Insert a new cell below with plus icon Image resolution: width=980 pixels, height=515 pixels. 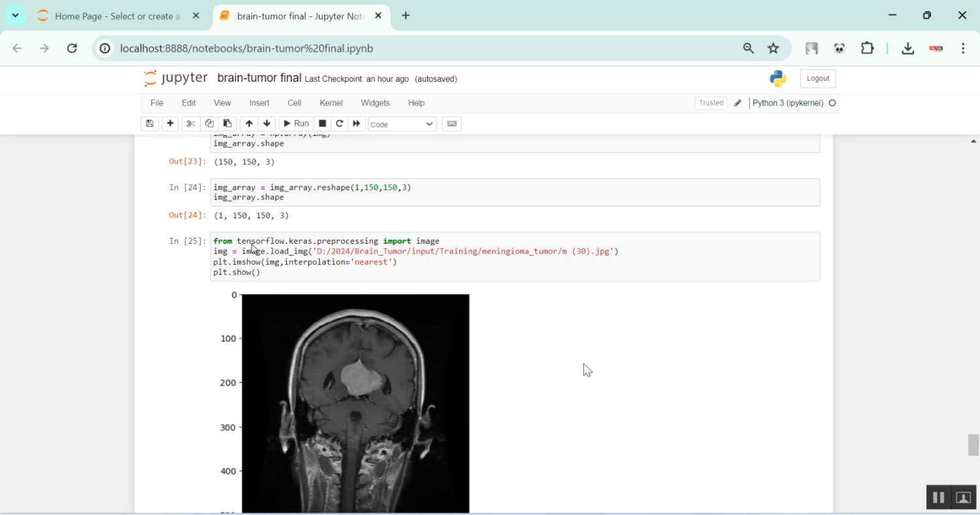click(170, 124)
